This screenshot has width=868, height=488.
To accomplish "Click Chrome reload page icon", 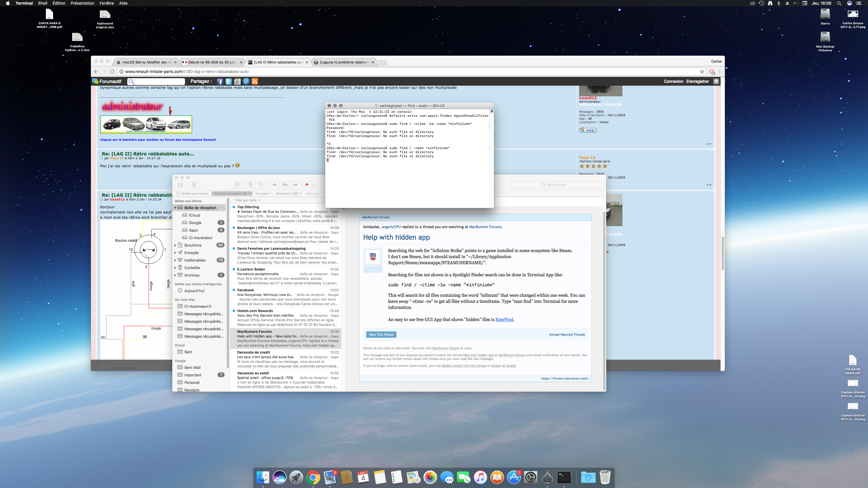I will 112,72.
